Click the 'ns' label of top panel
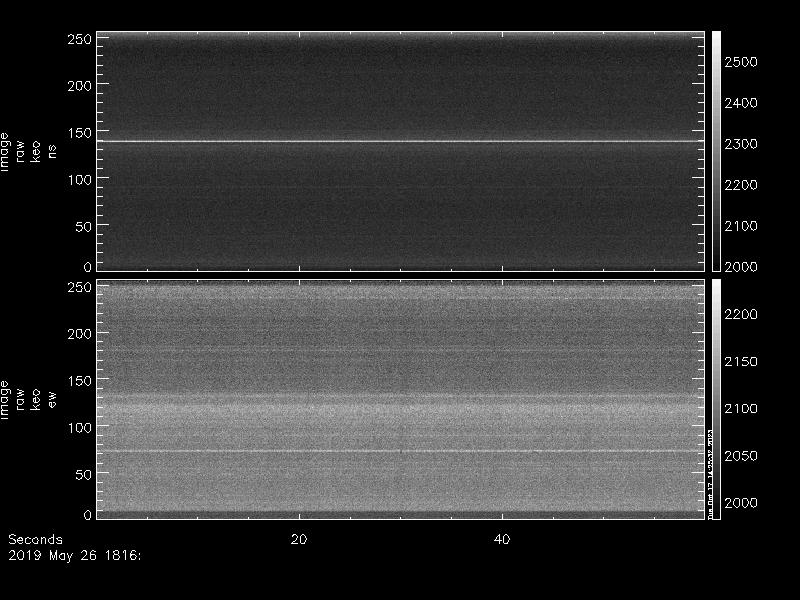This screenshot has height=600, width=800. pyautogui.click(x=52, y=152)
